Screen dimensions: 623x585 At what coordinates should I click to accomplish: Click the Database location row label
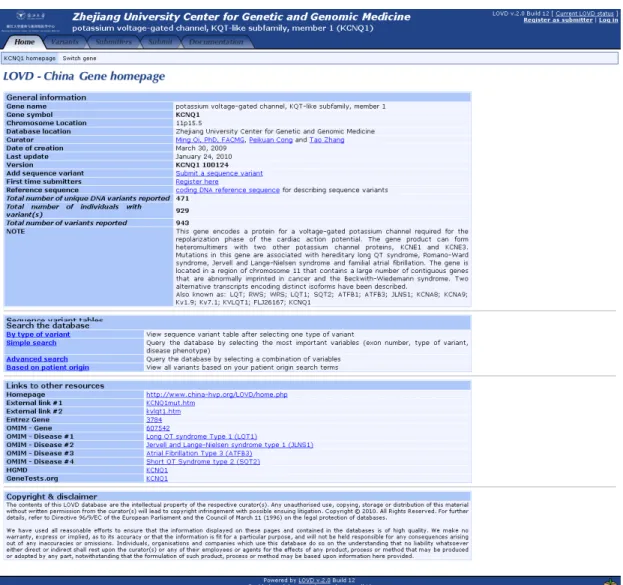(39, 132)
